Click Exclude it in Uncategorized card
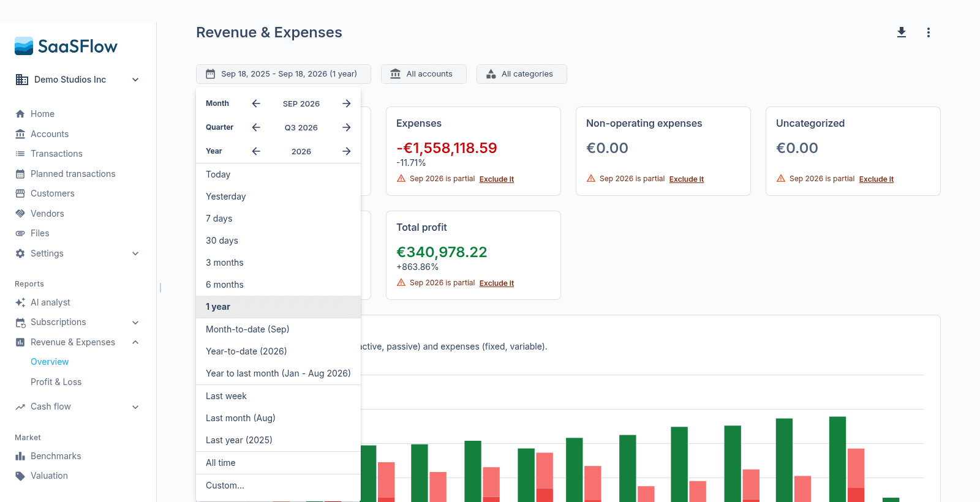Image resolution: width=980 pixels, height=502 pixels. pos(876,179)
